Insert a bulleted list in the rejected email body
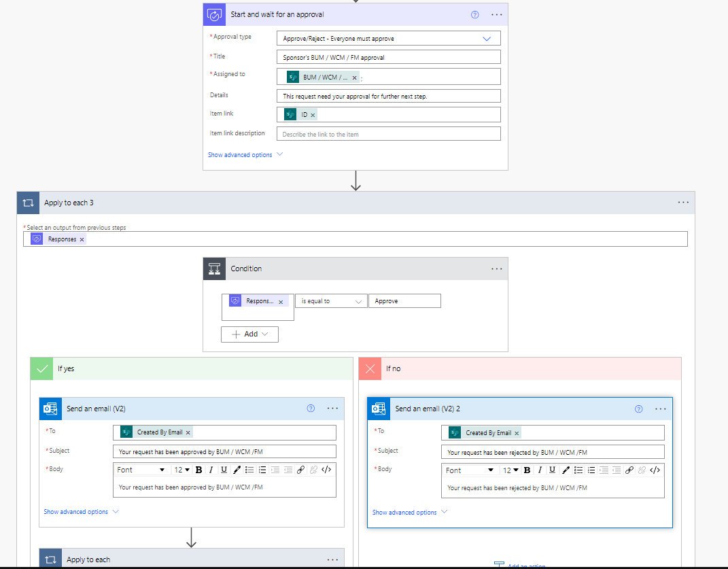 click(578, 470)
